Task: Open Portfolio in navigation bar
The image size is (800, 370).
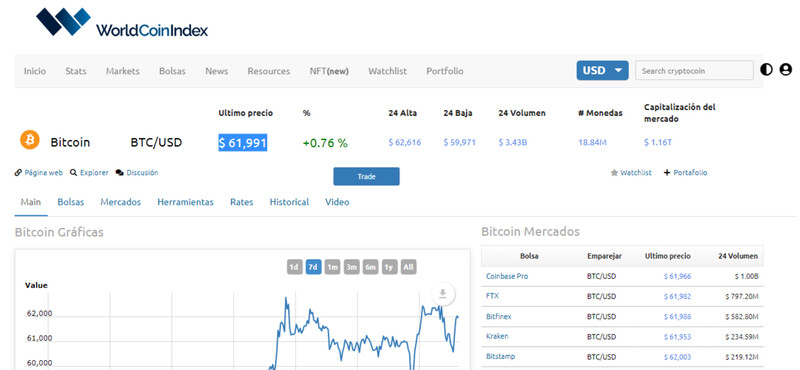Action: pos(445,71)
